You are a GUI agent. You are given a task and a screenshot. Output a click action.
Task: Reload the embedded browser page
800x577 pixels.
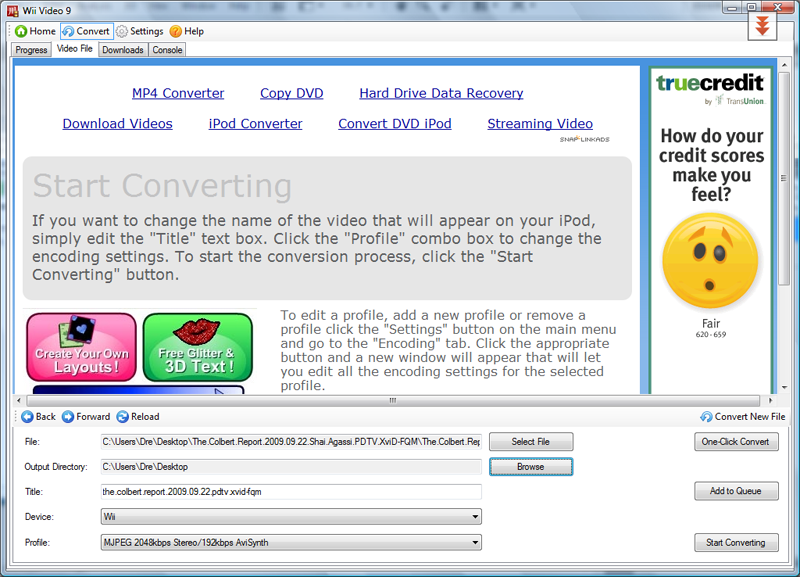click(x=138, y=417)
